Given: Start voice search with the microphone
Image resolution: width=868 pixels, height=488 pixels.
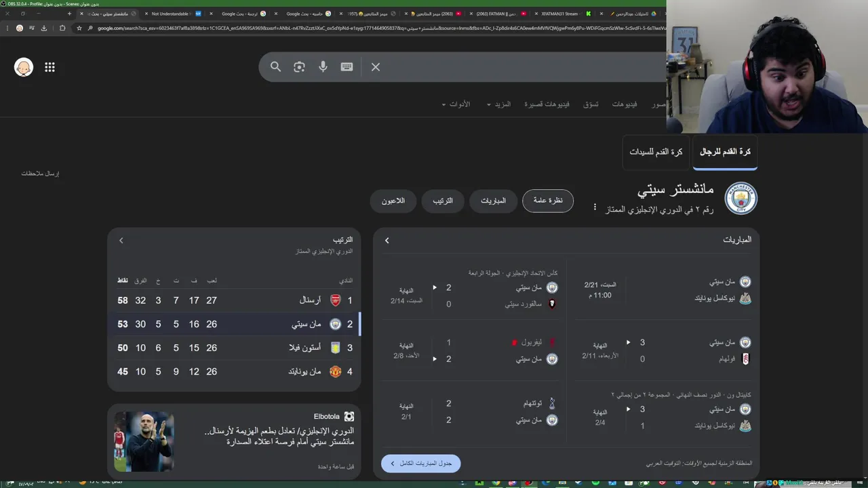Looking at the screenshot, I should click(x=323, y=66).
